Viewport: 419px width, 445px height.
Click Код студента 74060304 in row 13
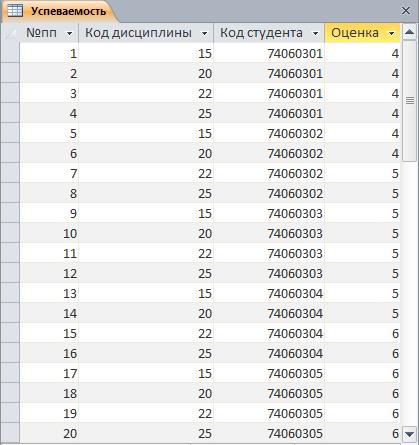[269, 293]
